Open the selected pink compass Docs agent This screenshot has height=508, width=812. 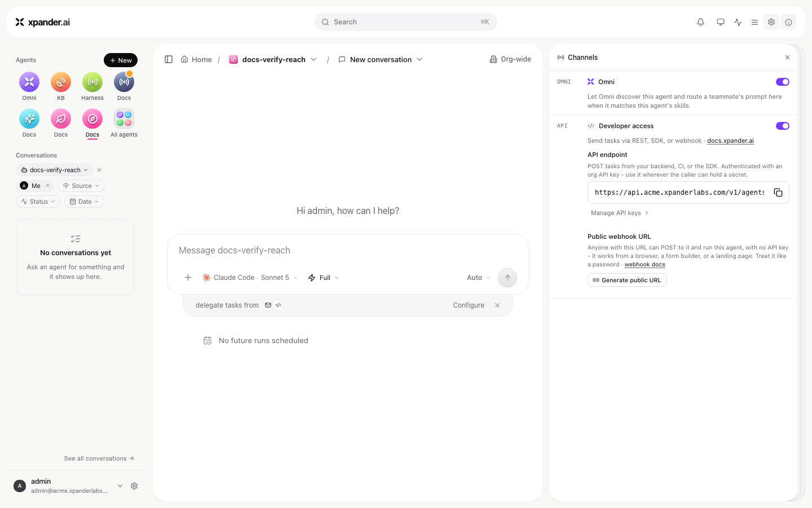[x=92, y=119]
